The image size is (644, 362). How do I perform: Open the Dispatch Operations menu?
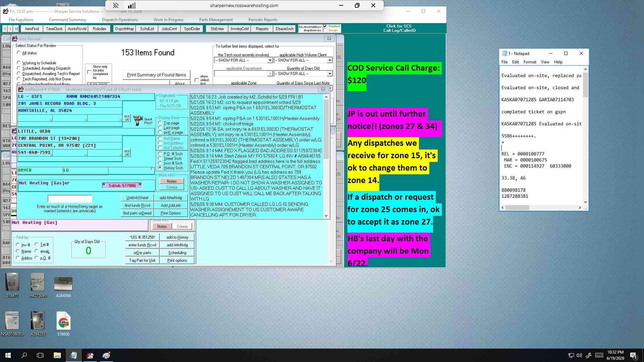pos(120,20)
